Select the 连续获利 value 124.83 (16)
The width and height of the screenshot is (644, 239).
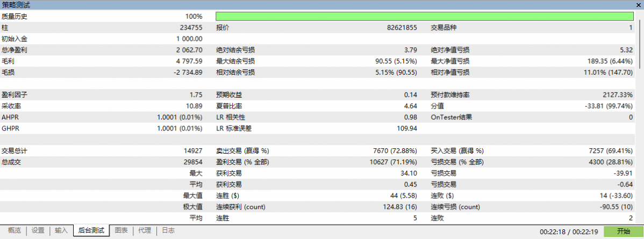pos(399,207)
